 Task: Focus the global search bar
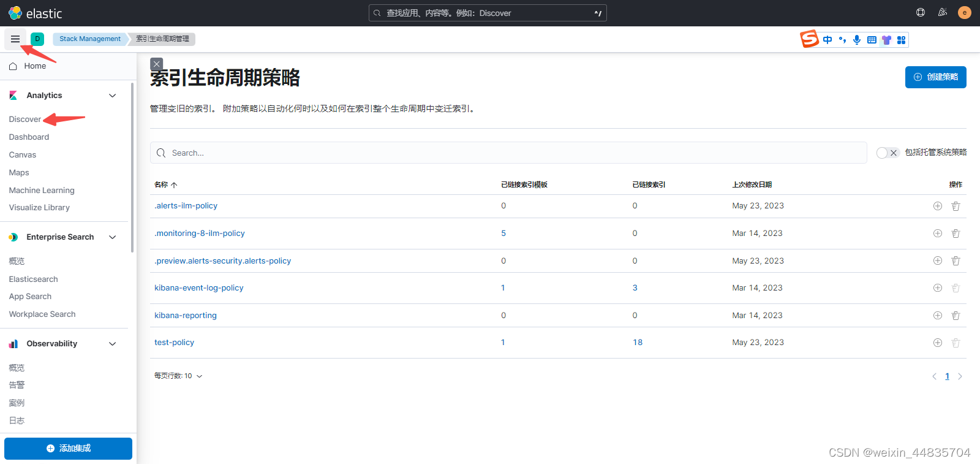tap(488, 13)
